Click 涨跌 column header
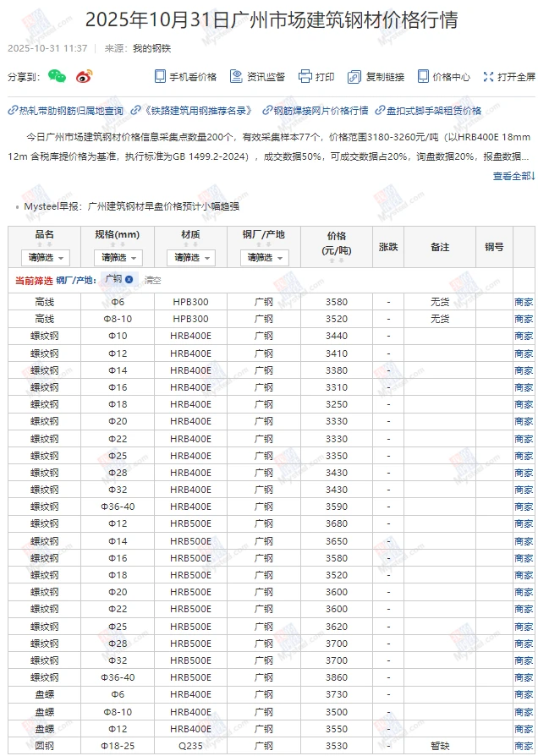The image size is (538, 756). pyautogui.click(x=388, y=247)
